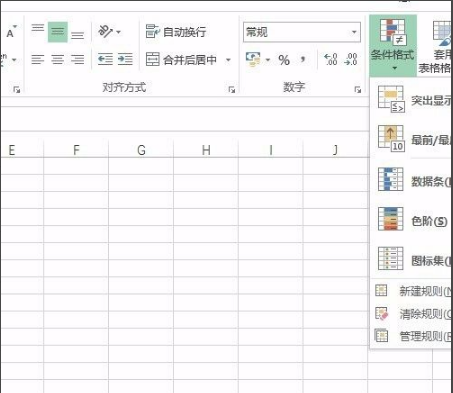Expand 合并后居中 dropdown arrow

228,60
